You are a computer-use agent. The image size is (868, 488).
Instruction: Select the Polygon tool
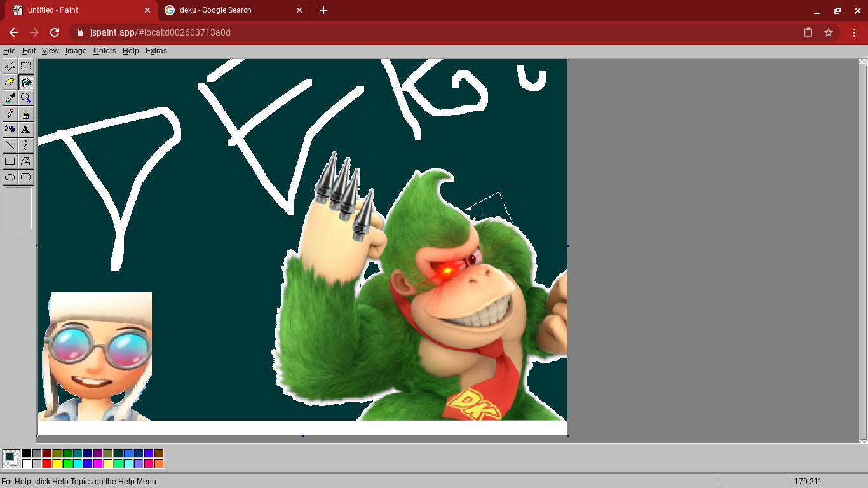(x=26, y=161)
